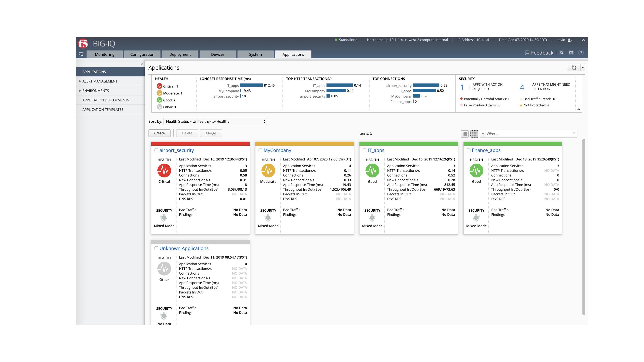This screenshot has height=362, width=644.
Task: Click into the Filter input field
Action: pyautogui.click(x=528, y=134)
